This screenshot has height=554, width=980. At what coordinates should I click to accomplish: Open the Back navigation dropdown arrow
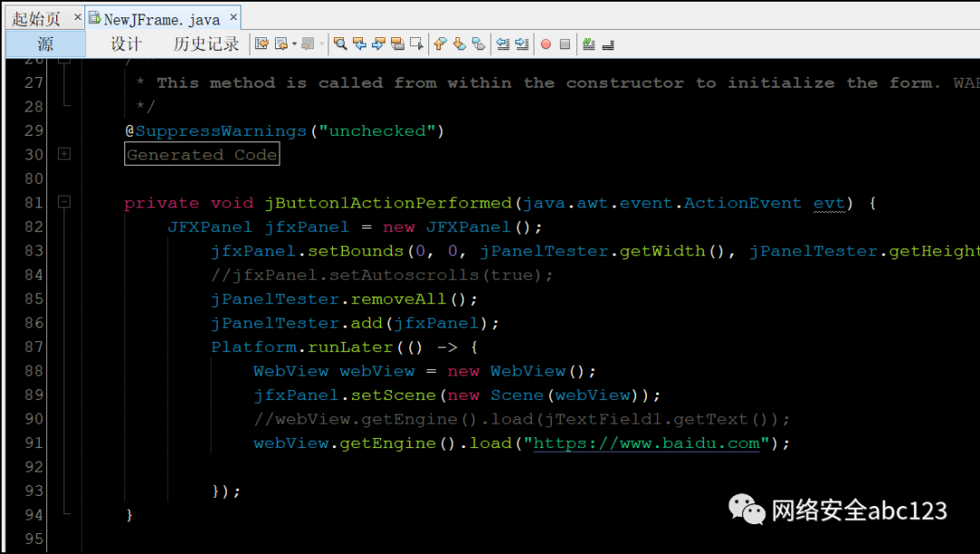tap(294, 43)
